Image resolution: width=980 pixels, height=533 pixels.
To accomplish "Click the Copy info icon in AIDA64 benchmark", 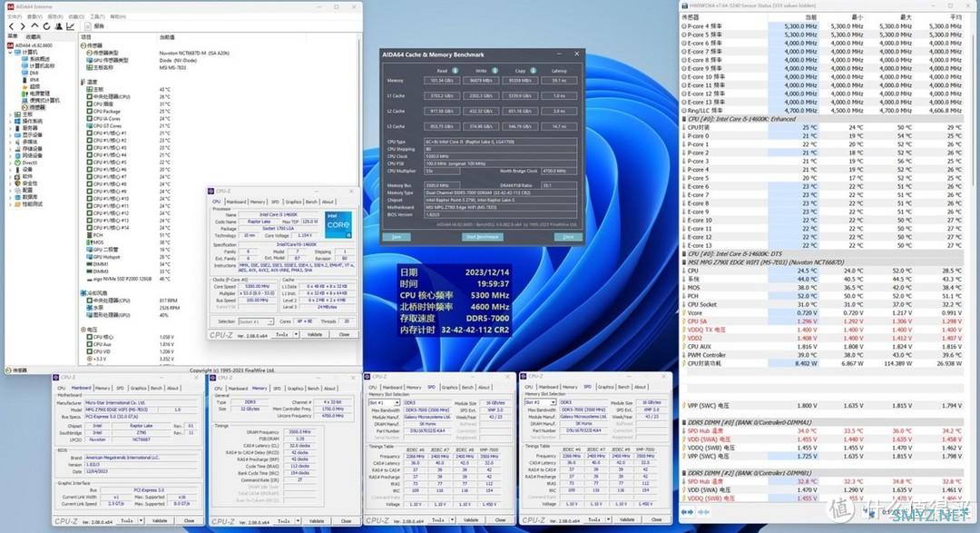I will pyautogui.click(x=534, y=71).
